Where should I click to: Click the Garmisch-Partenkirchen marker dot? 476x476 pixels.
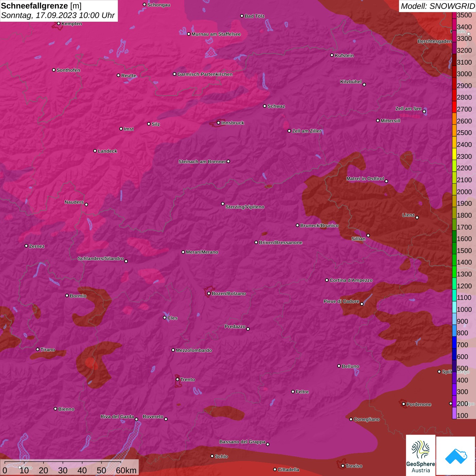[x=174, y=74]
